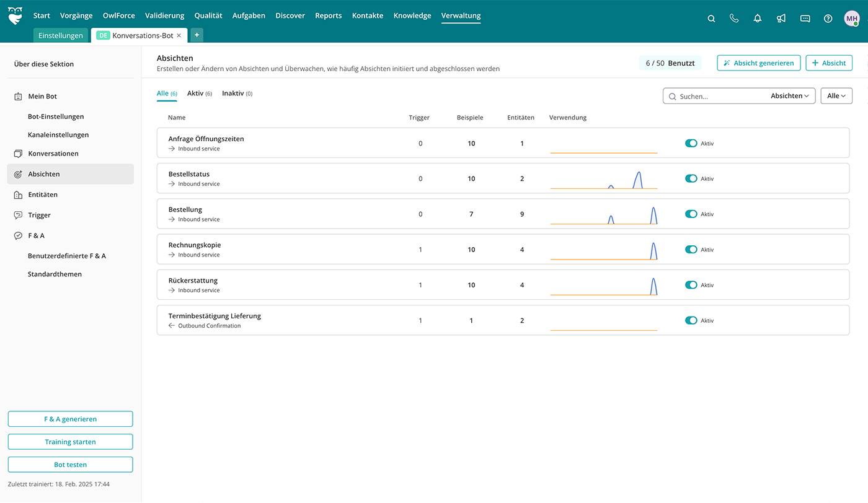
Task: Click the 6 / 50 Benutzt badge
Action: 670,63
